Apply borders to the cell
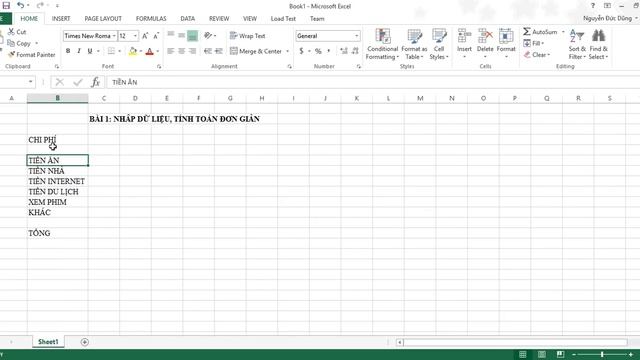 click(111, 51)
